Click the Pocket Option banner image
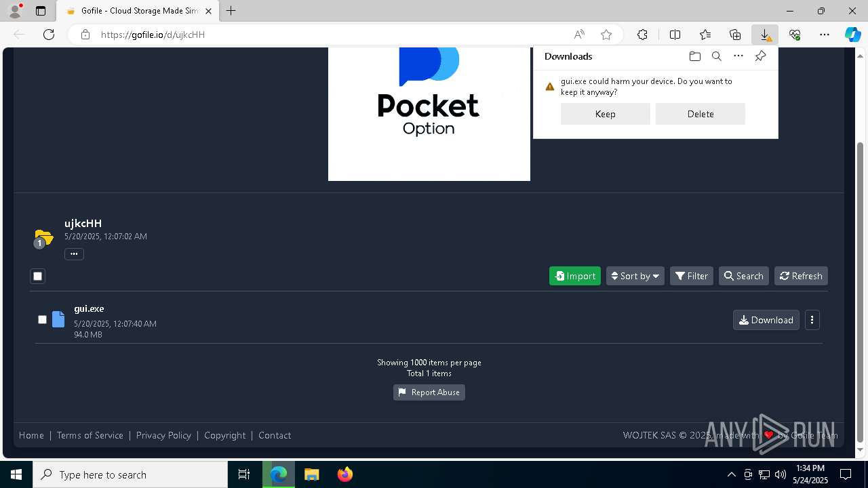This screenshot has width=868, height=488. [429, 114]
